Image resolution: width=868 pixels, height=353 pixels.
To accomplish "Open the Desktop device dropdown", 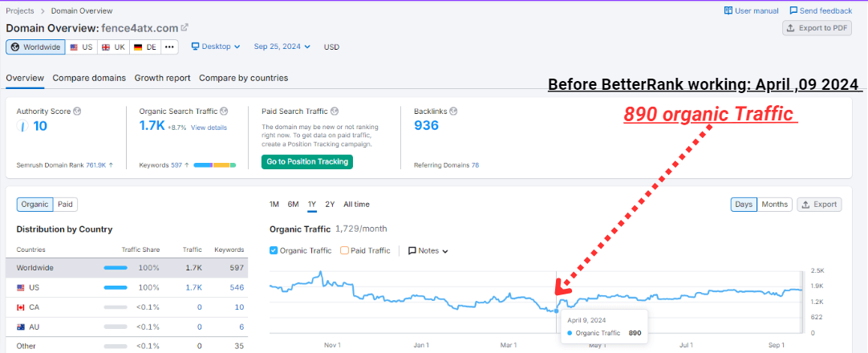I will [216, 47].
